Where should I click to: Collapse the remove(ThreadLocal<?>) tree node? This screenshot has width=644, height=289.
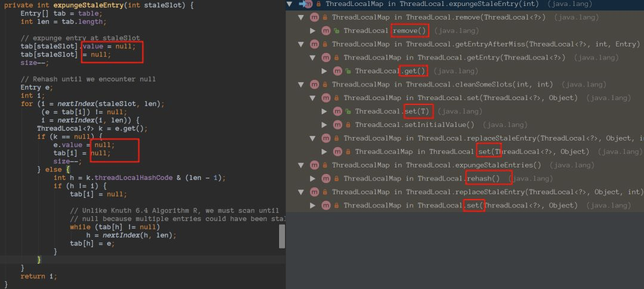click(302, 17)
